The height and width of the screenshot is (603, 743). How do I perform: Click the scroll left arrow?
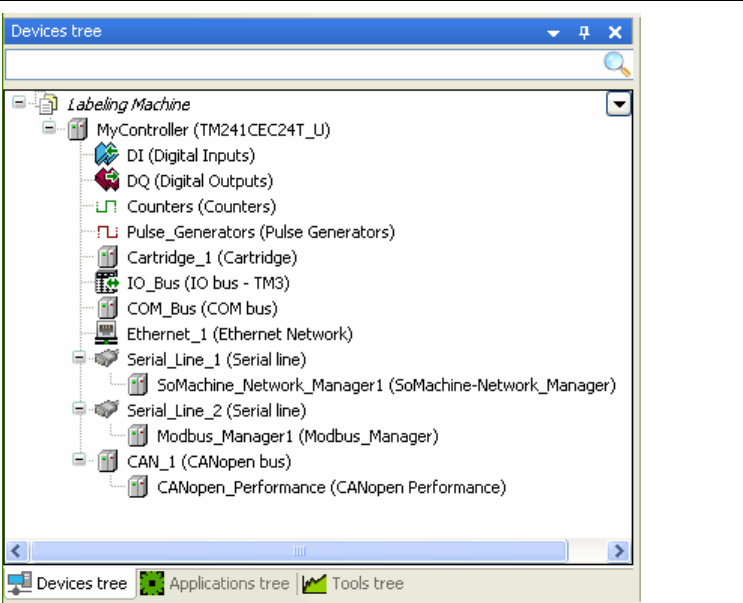pos(17,551)
